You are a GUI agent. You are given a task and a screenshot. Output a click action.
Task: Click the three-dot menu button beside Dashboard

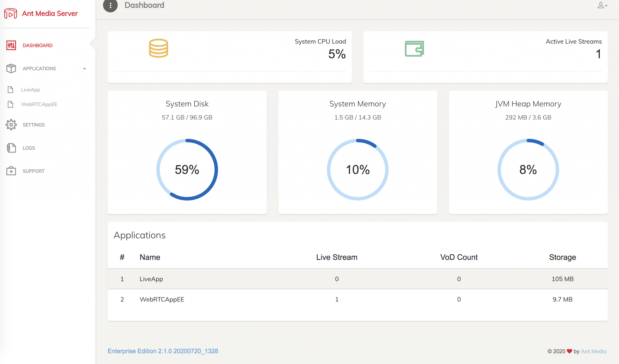[x=110, y=5]
